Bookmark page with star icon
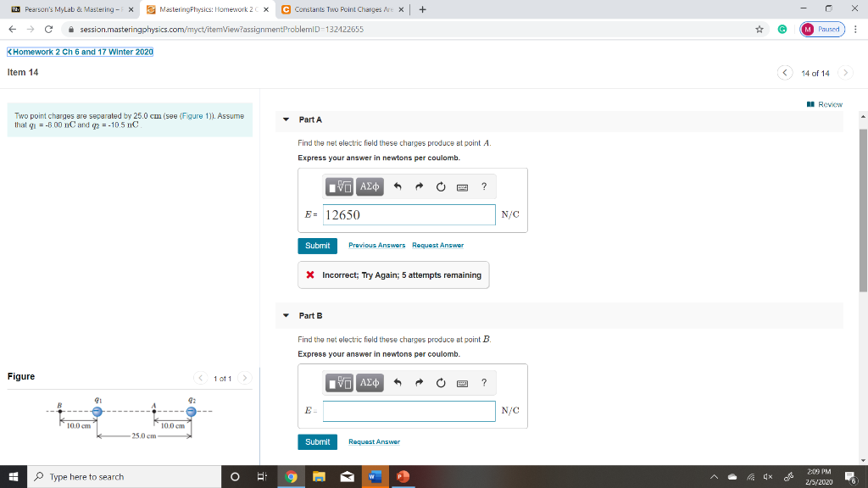 759,30
